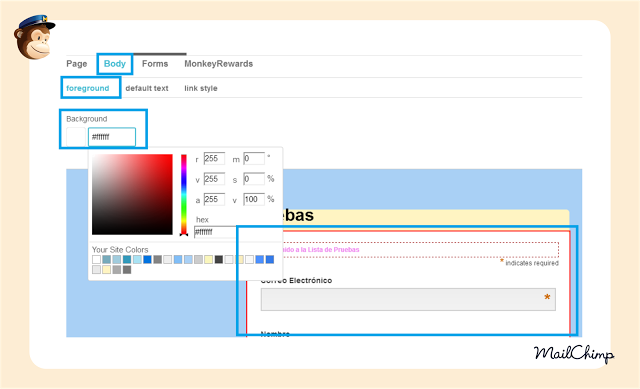
Task: Click the Correo Electrónico input field
Action: click(x=408, y=299)
